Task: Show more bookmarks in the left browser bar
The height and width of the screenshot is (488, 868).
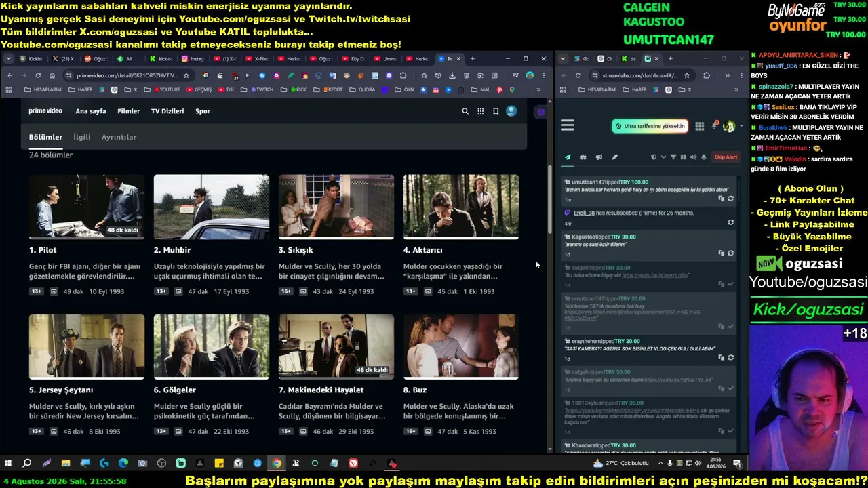Action: point(538,89)
